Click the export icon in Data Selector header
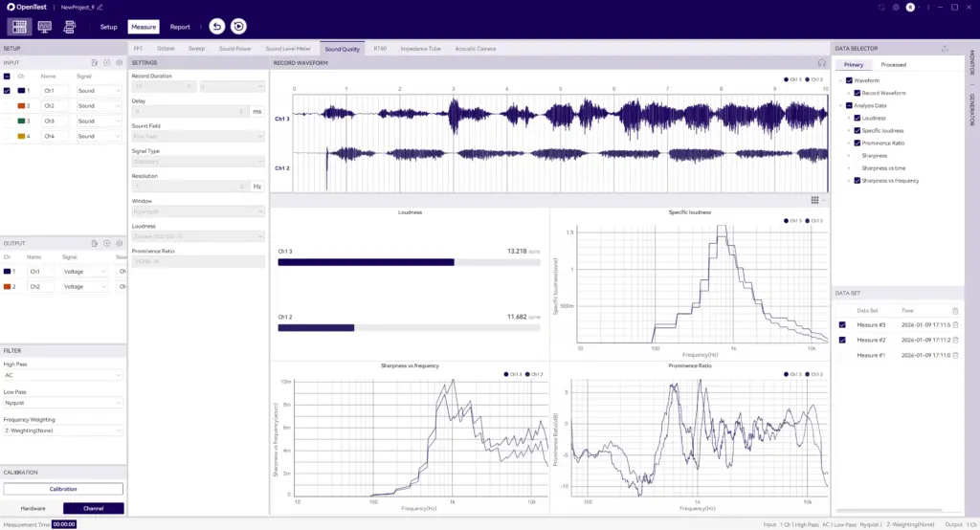The image size is (980, 530). [945, 48]
